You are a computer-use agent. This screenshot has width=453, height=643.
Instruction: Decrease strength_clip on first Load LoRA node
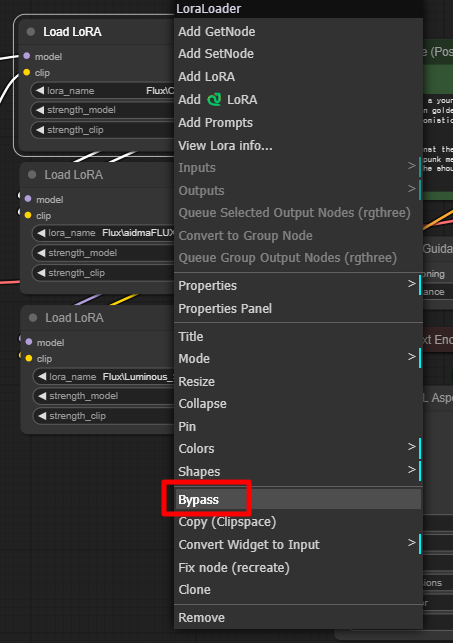click(x=40, y=130)
